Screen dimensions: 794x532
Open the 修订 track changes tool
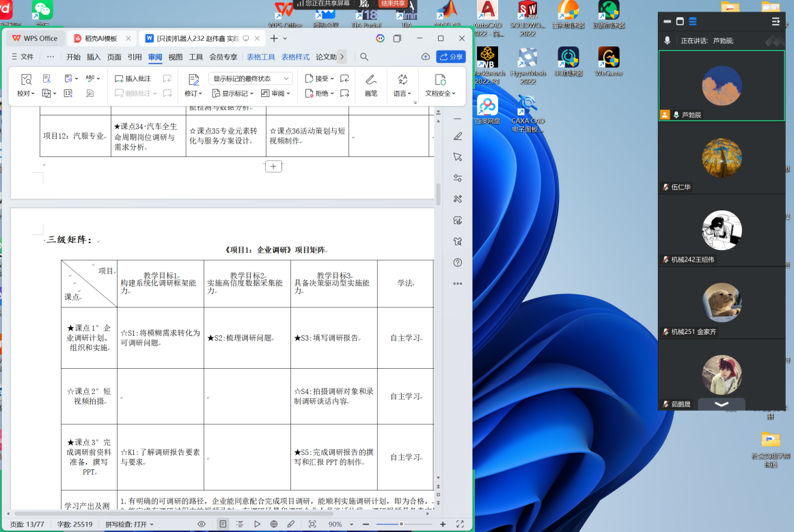(x=193, y=85)
